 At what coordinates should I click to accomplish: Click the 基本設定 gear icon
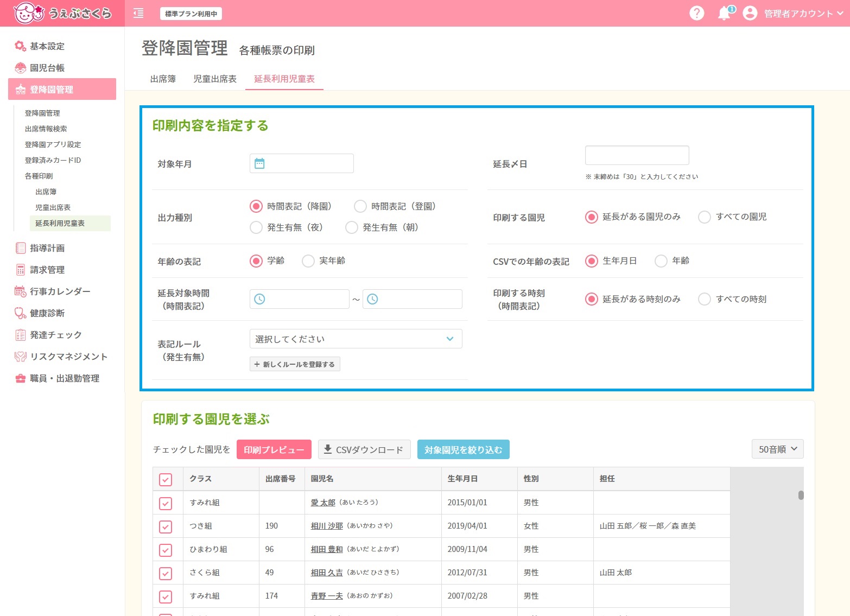coord(20,46)
